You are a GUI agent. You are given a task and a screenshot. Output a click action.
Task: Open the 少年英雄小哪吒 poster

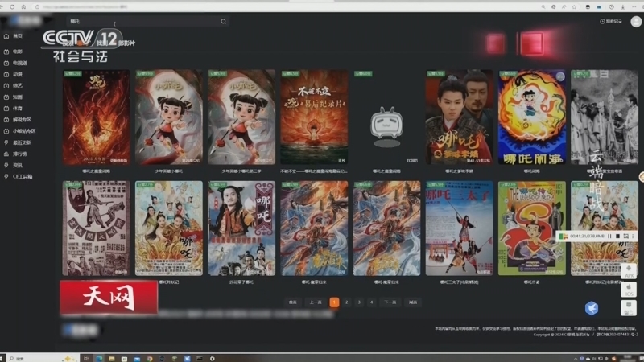(169, 117)
